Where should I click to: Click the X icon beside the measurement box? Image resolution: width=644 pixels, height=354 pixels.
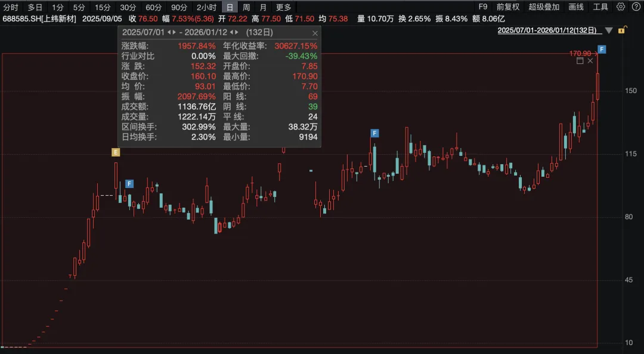(x=590, y=60)
